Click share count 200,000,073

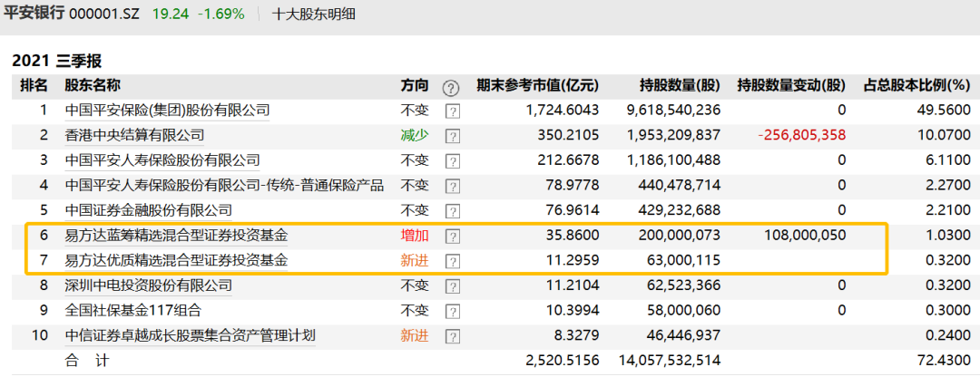[x=680, y=236]
